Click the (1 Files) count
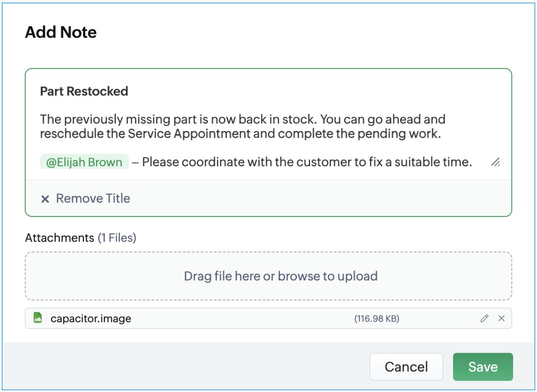Image resolution: width=537 pixels, height=392 pixels. click(x=117, y=238)
